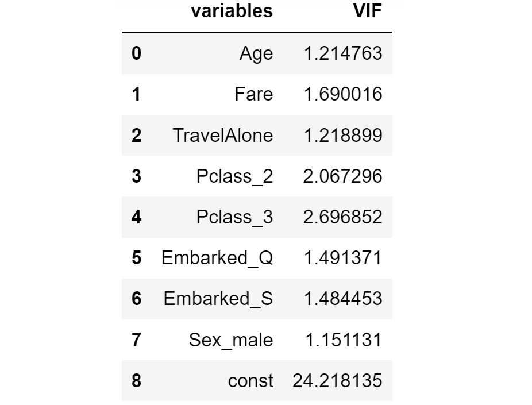Screen dimensions: 532x405
Task: Click the const VIF value 24.218135
Action: click(337, 381)
